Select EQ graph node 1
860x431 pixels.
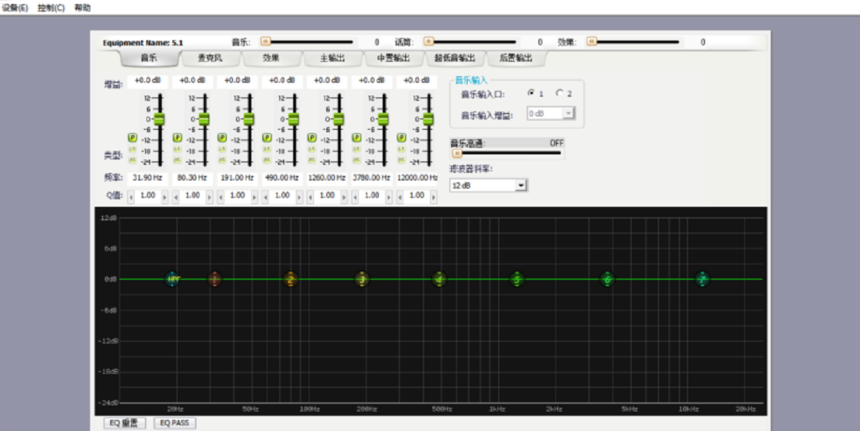point(215,279)
